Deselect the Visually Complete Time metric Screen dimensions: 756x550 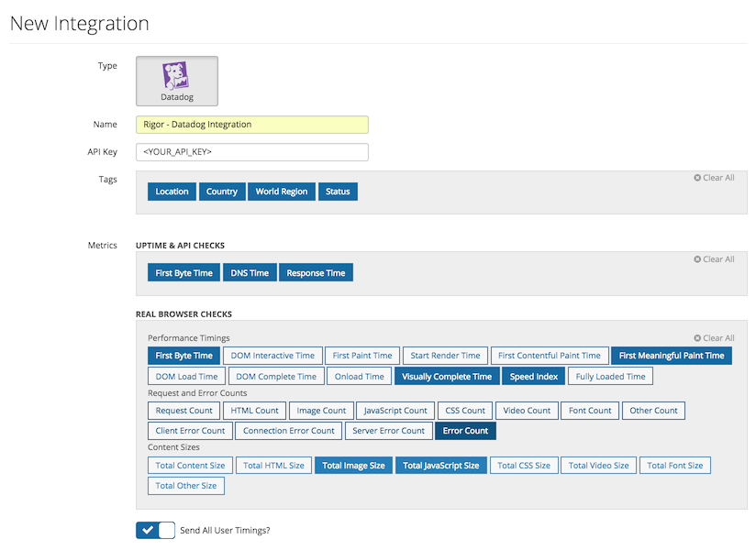pyautogui.click(x=447, y=376)
